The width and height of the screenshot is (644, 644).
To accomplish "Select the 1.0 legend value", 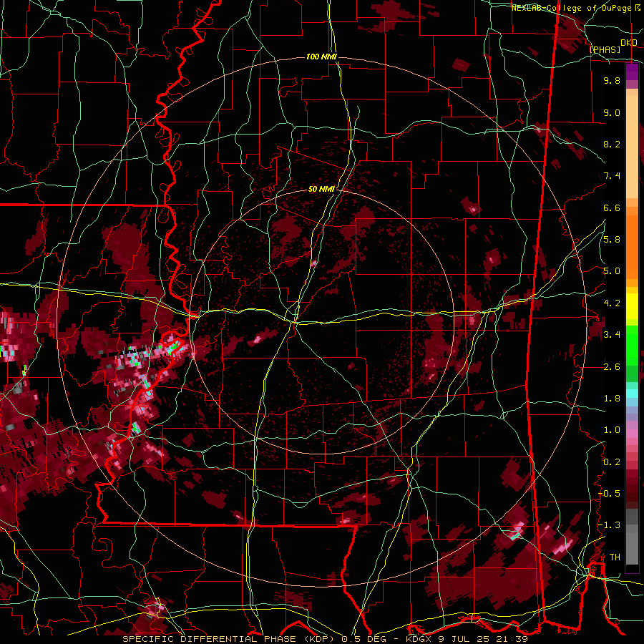I will tap(612, 430).
